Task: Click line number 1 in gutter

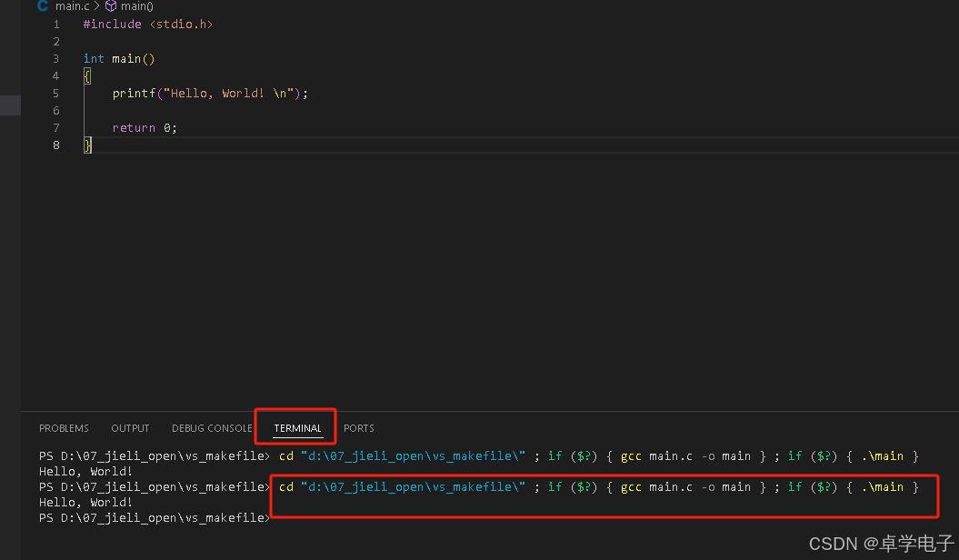Action: [x=56, y=25]
